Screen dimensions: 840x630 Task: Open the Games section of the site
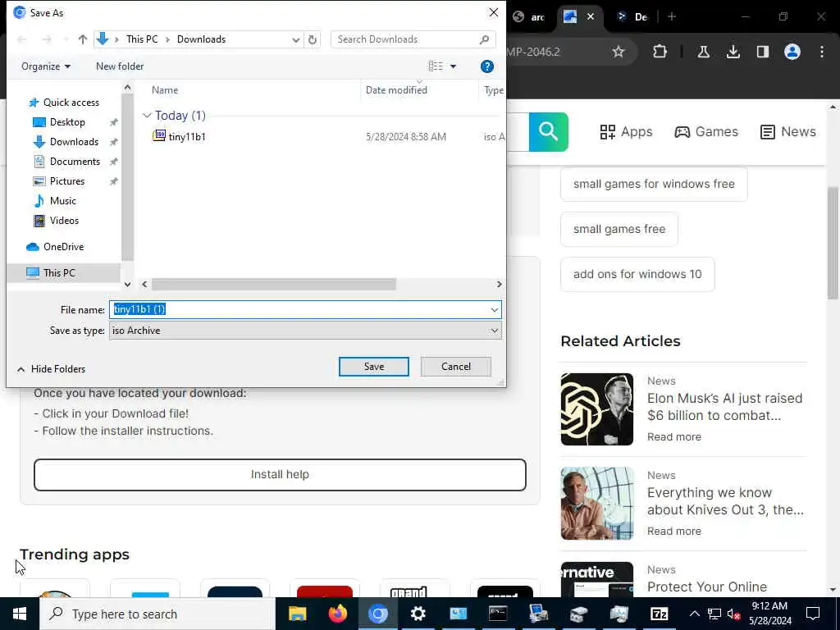(x=706, y=132)
